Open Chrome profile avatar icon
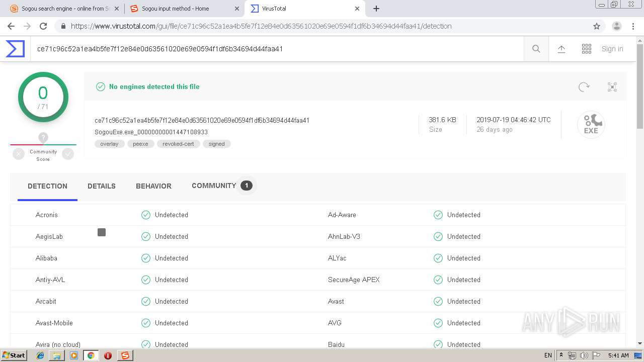The width and height of the screenshot is (644, 362). click(617, 26)
